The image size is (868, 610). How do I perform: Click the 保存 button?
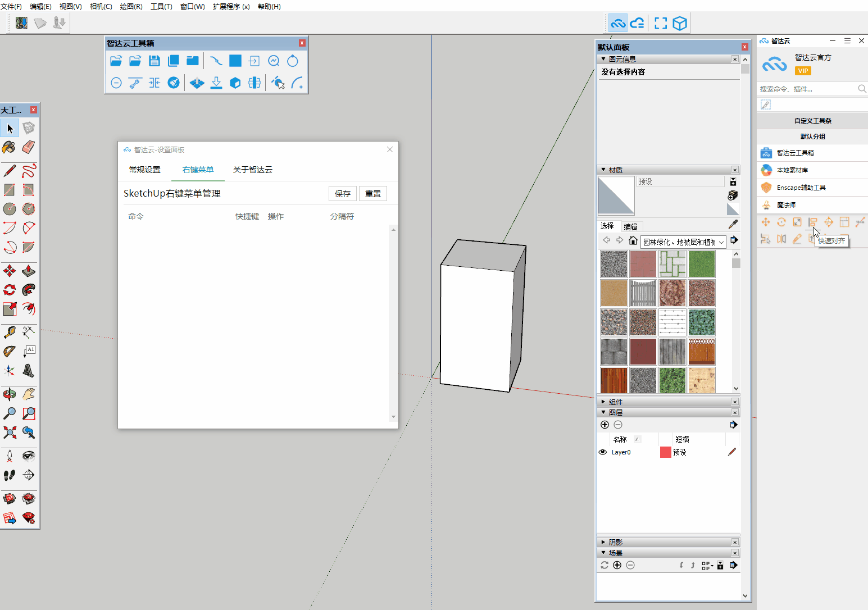click(342, 194)
